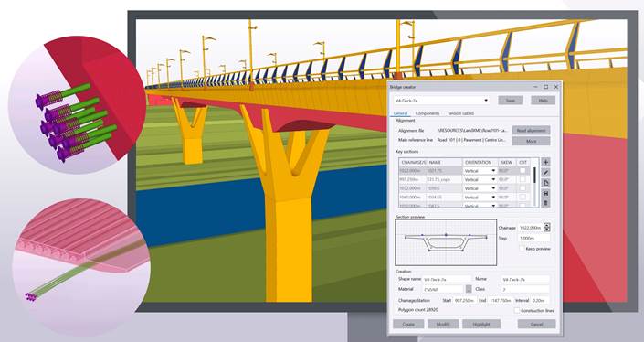644x342 pixels.
Task: Enable the Construction lines checkbox
Action: pos(517,310)
